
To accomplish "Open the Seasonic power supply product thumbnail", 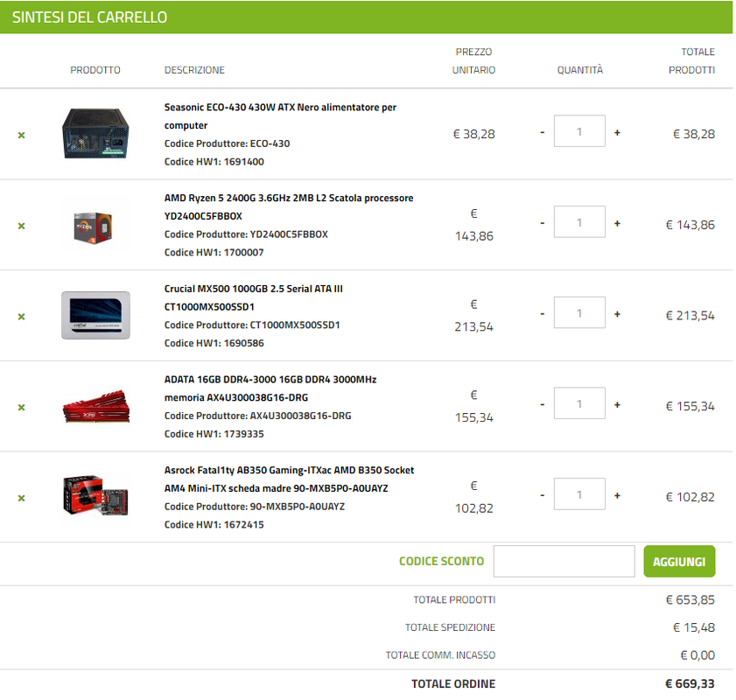I will coord(95,134).
